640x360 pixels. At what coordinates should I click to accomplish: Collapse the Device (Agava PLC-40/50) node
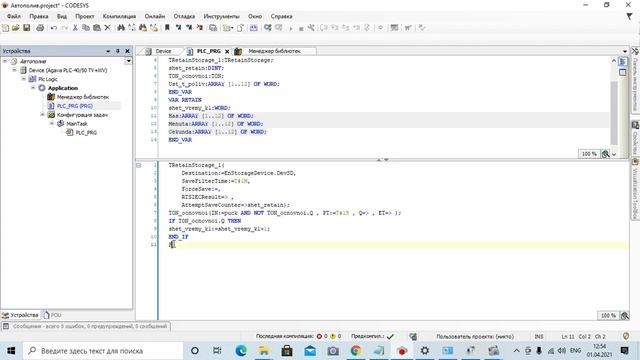[14, 70]
